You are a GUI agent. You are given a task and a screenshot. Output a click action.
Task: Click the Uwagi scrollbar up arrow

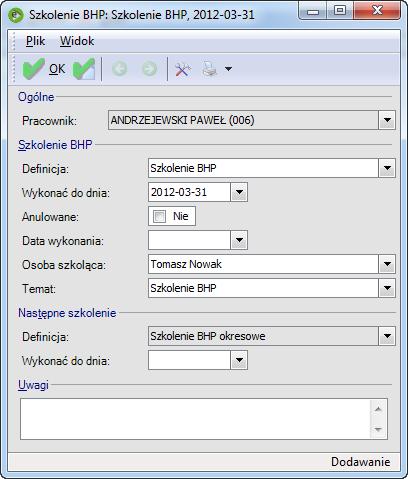point(378,409)
